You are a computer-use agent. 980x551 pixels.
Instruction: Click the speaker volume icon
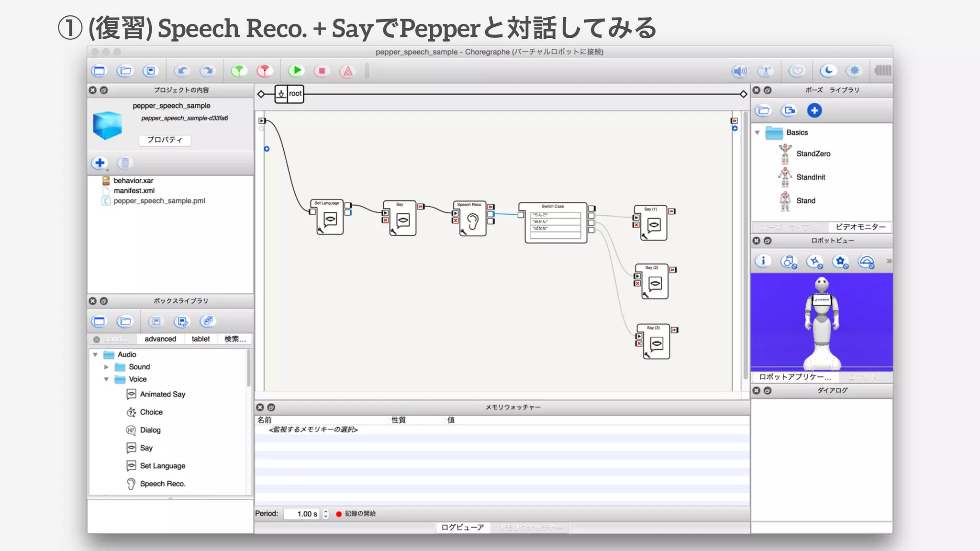(740, 71)
